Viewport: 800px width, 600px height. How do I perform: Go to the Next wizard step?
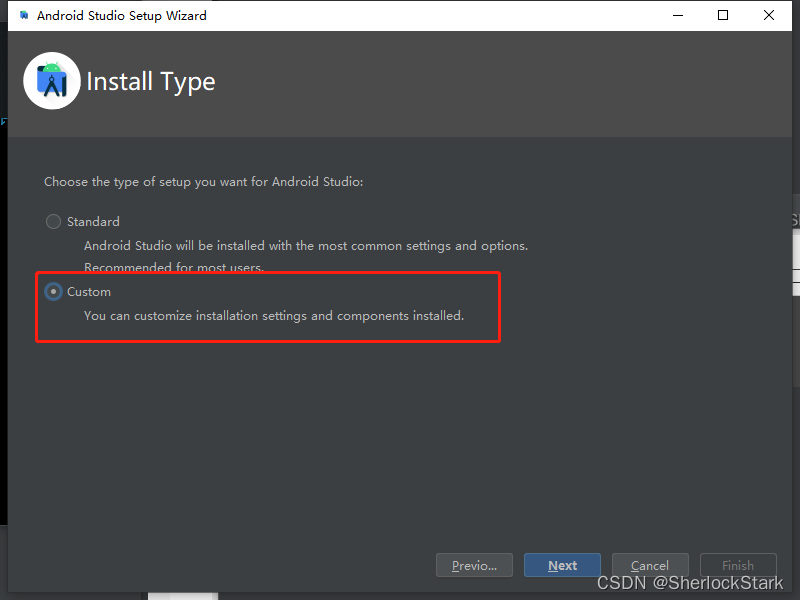pyautogui.click(x=562, y=565)
